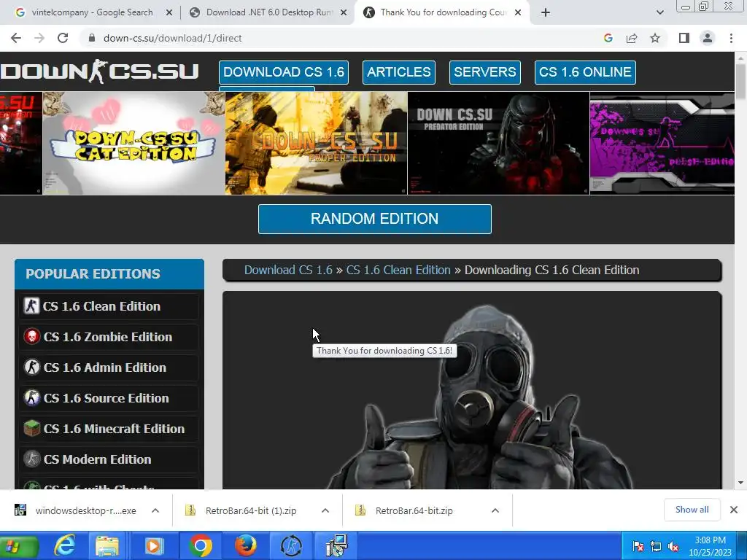Launch Firefox from taskbar
This screenshot has width=747, height=560.
[246, 545]
